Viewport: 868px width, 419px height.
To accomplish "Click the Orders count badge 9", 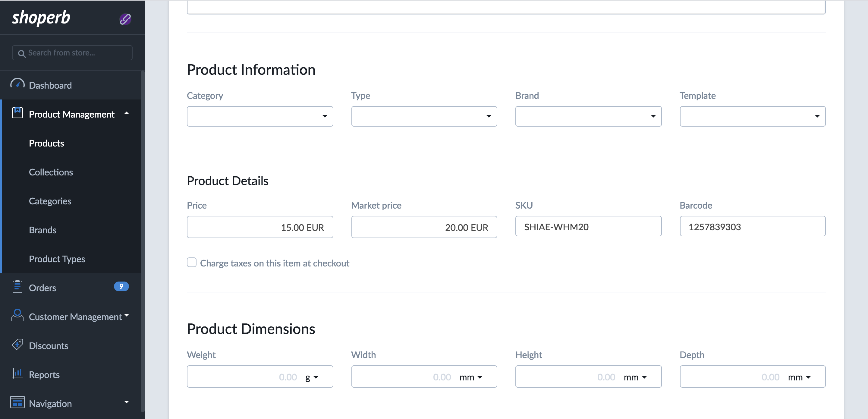I will click(121, 286).
